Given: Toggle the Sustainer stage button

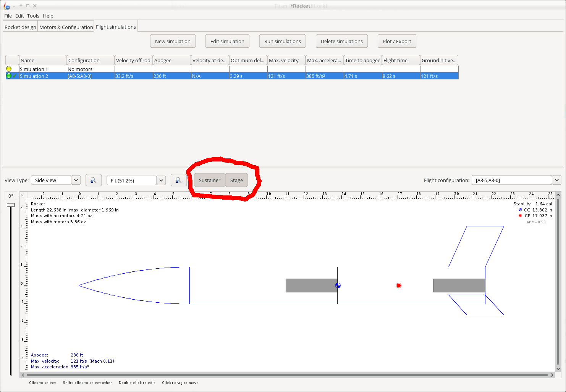Looking at the screenshot, I should click(x=209, y=180).
